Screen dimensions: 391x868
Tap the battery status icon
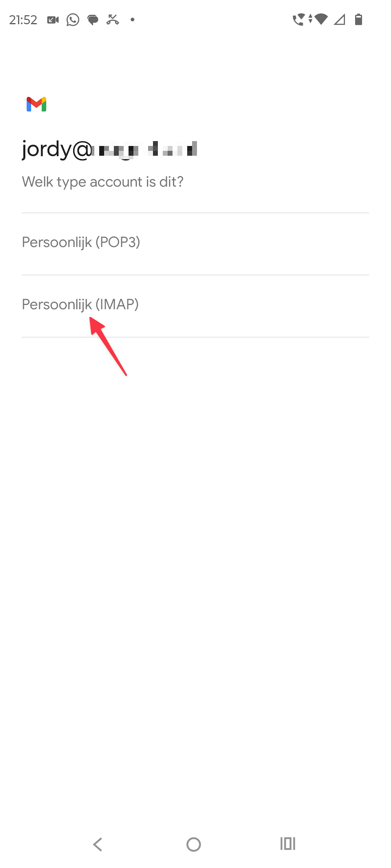click(359, 20)
